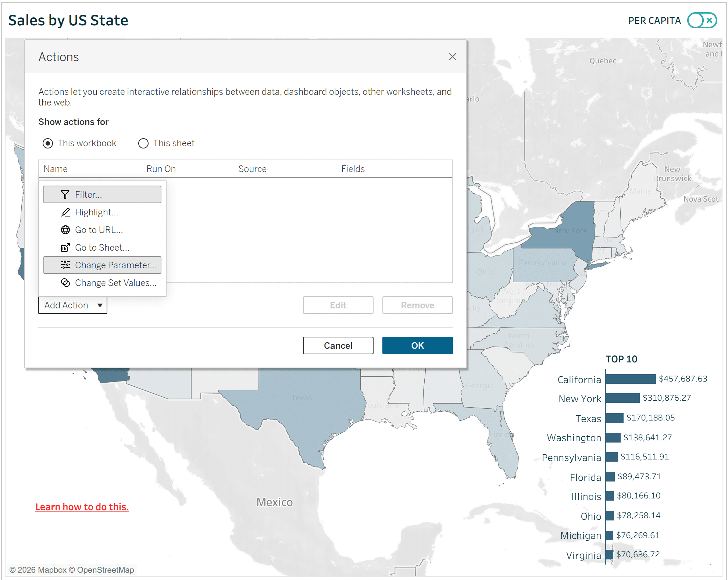Click the Virginia label in Top 10
The height and width of the screenshot is (580, 728).
[584, 555]
